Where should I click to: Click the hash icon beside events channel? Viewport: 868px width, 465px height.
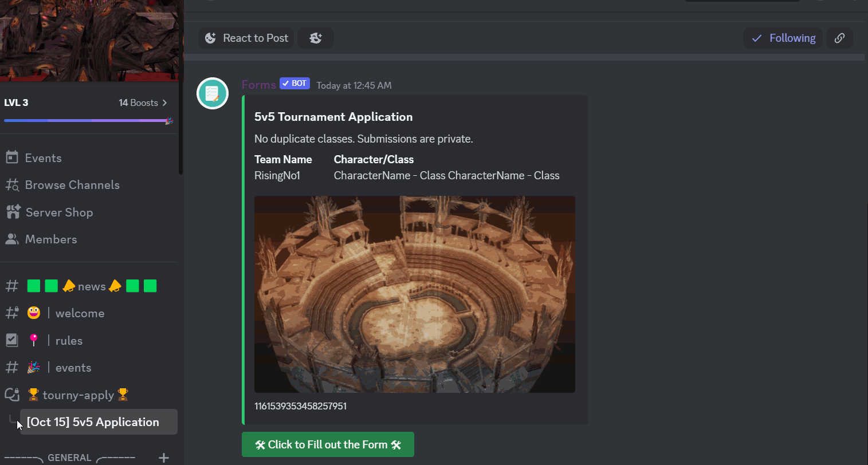tap(11, 368)
